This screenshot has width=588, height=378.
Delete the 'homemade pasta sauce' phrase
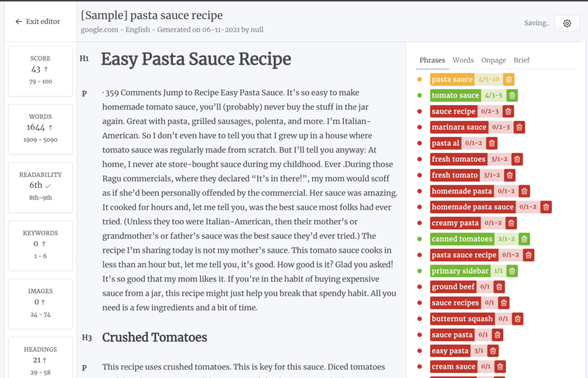[546, 207]
